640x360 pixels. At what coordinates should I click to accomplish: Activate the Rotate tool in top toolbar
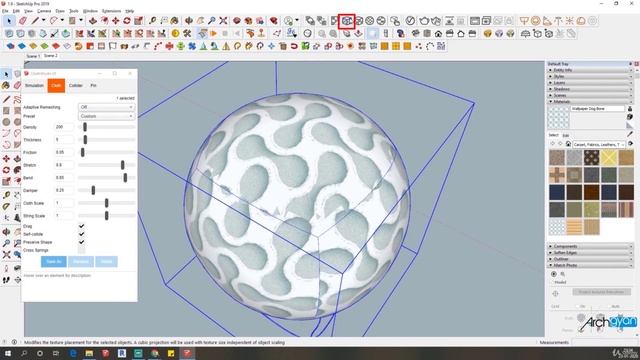click(127, 20)
